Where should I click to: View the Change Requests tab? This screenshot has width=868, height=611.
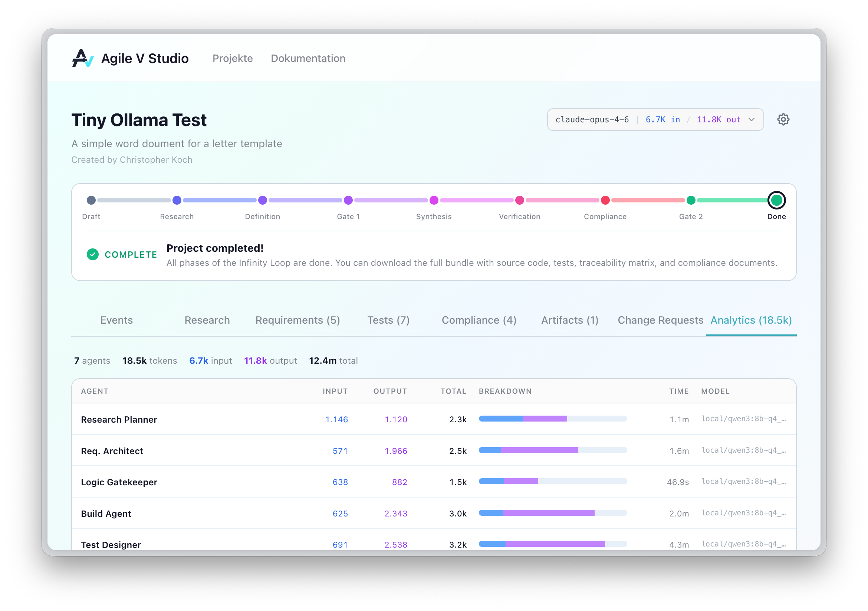[660, 320]
